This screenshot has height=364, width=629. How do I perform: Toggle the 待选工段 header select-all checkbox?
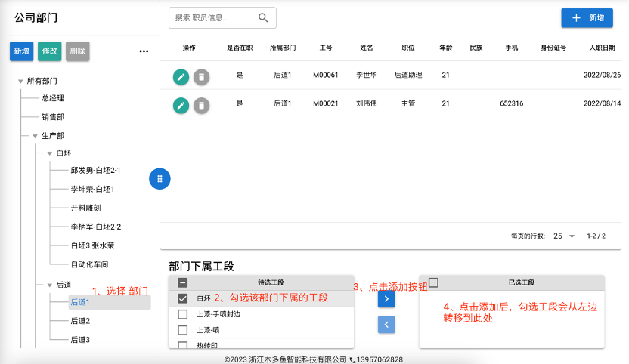point(182,282)
